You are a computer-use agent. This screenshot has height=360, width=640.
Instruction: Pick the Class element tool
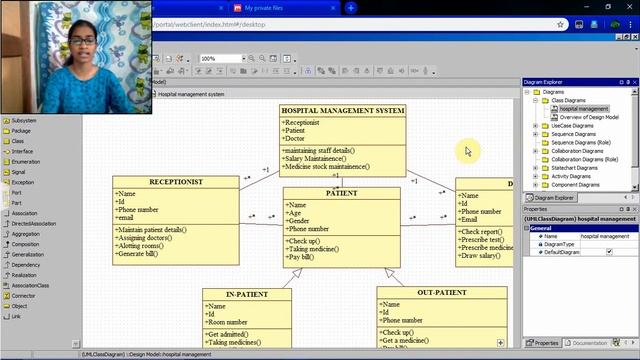click(13, 141)
